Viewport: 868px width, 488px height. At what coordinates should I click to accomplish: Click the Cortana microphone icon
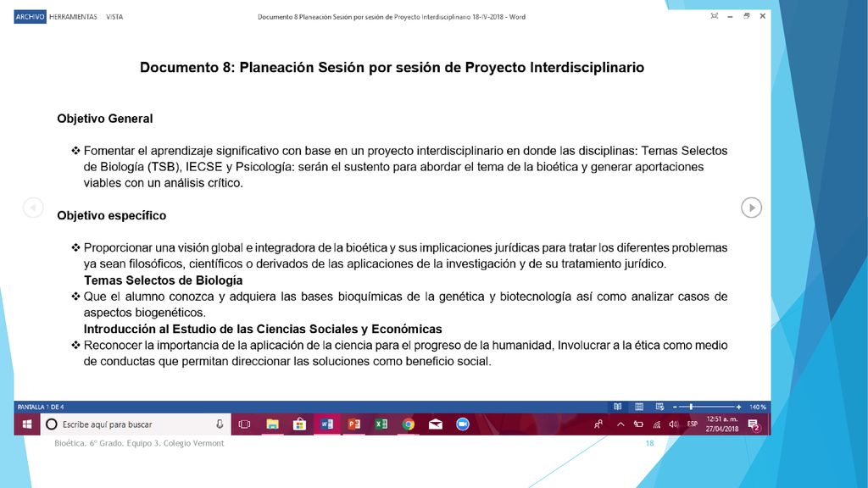[220, 424]
